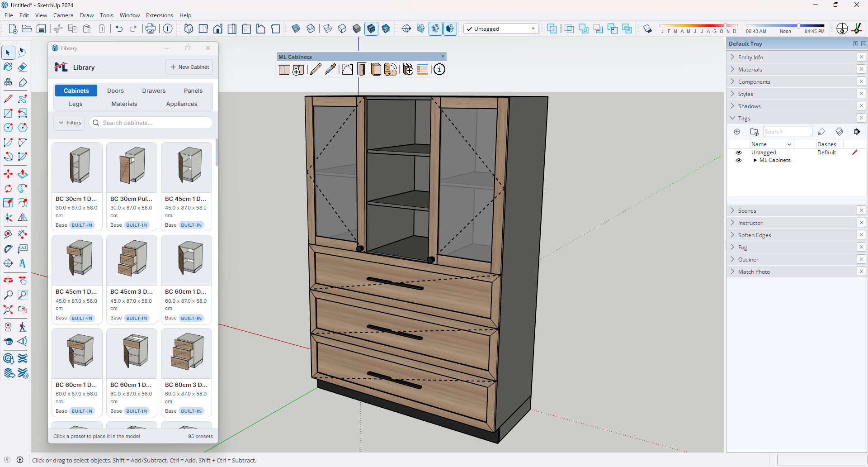
Task: Click the Tags details arrow icon
Action: (857, 132)
